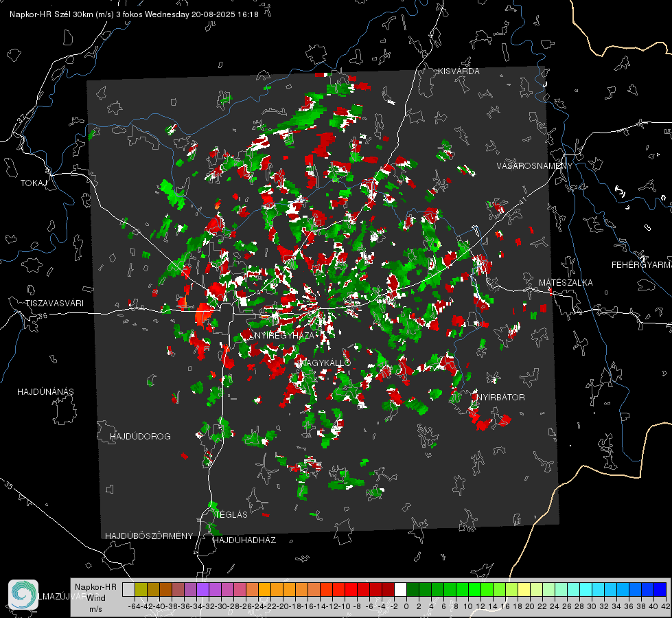Image resolution: width=672 pixels, height=618 pixels.
Task: Click the legend value '-8'
Action: point(357,606)
